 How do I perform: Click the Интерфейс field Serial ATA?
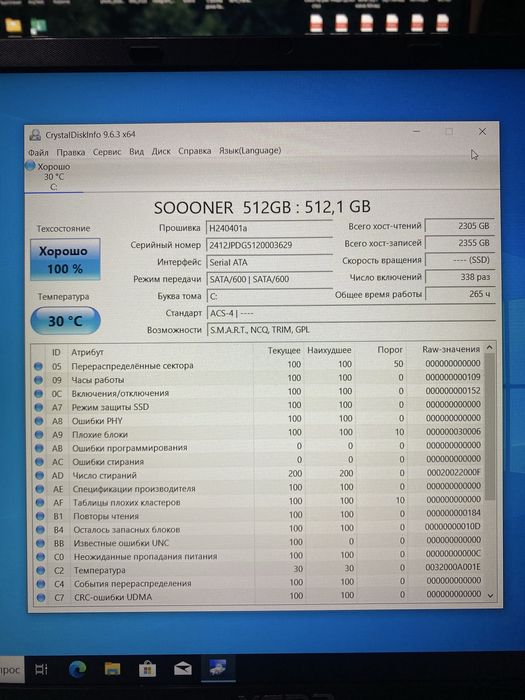[269, 262]
